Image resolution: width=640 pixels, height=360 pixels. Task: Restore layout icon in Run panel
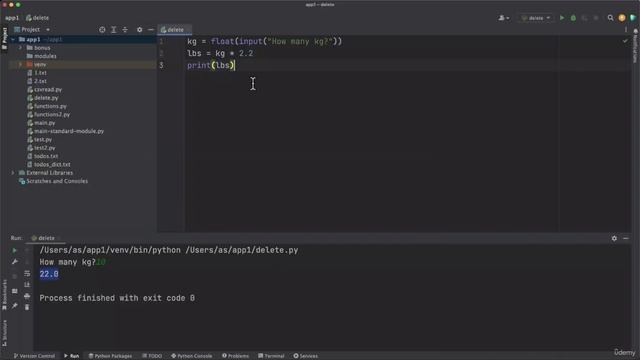tap(15, 291)
